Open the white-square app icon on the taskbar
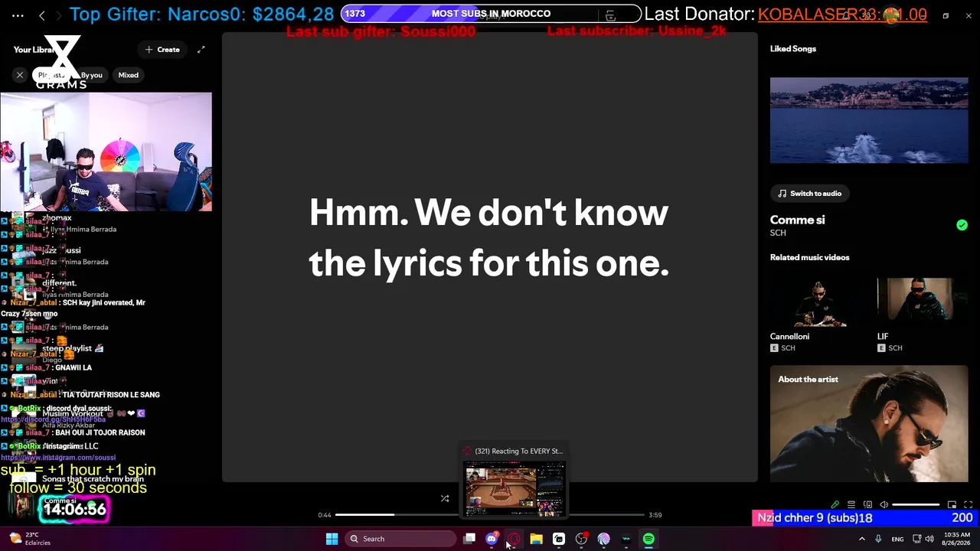Viewport: 980px width, 551px height. click(559, 539)
